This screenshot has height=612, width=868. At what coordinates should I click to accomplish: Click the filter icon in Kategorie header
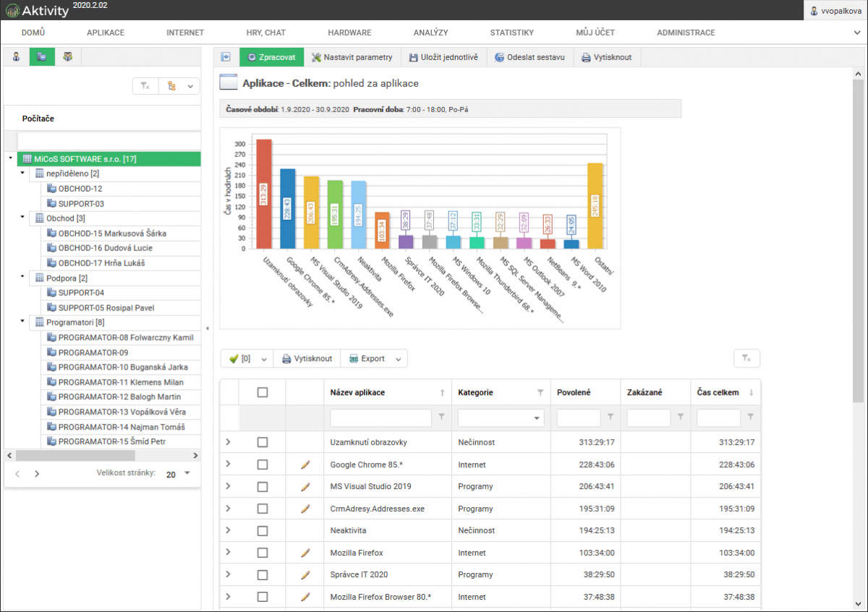(x=540, y=392)
